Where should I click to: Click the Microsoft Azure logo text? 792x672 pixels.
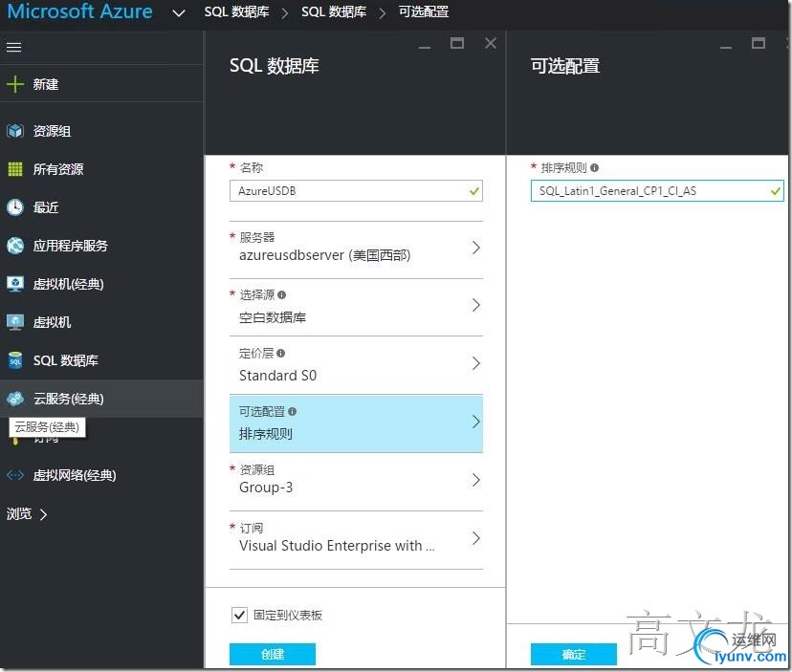coord(79,11)
